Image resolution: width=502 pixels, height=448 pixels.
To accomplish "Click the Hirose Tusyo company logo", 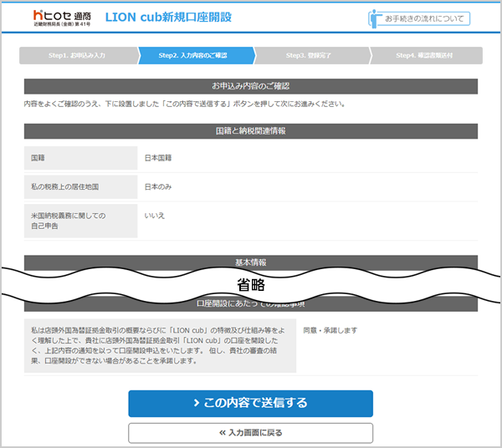I will coord(62,18).
